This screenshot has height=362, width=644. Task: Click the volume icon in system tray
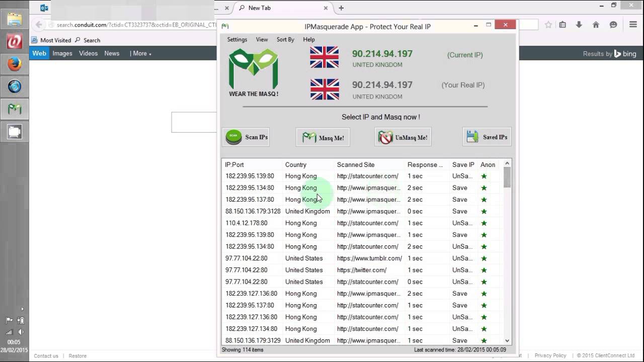coord(21,332)
